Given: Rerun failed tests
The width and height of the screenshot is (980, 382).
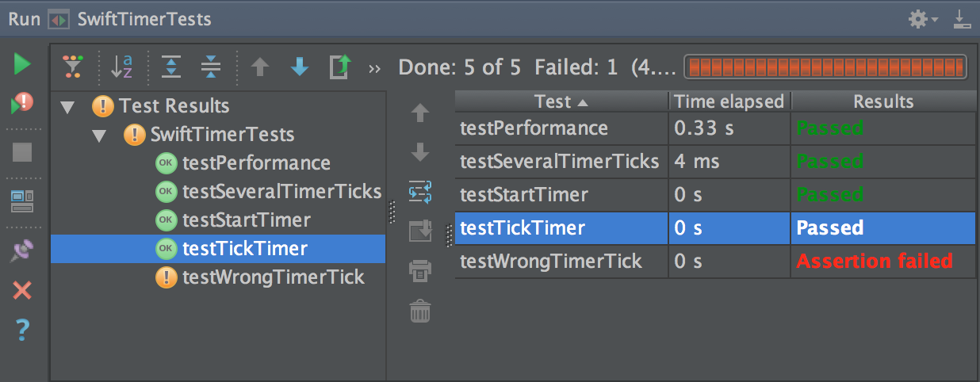Looking at the screenshot, I should coord(22,103).
